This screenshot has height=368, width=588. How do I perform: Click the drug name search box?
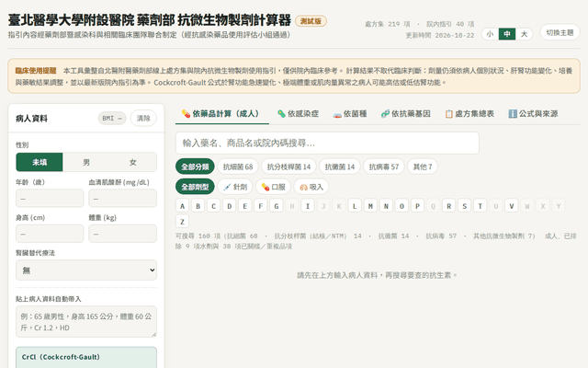(x=327, y=144)
